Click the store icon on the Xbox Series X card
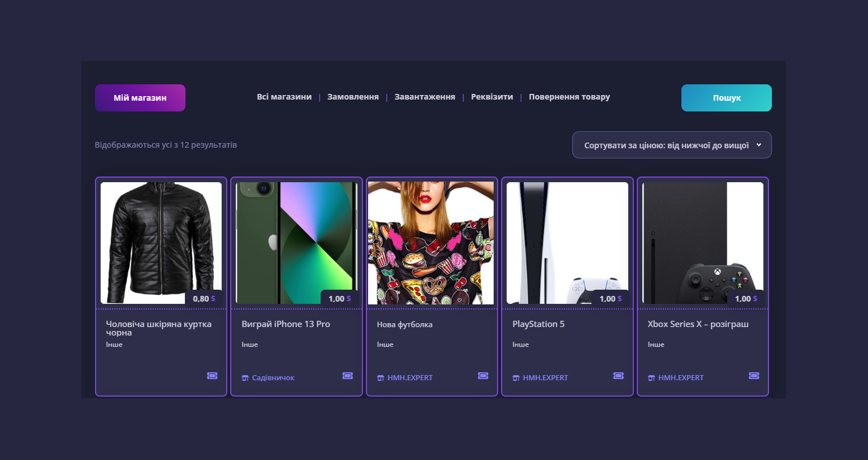Screen dimensions: 868x460 (x=651, y=378)
